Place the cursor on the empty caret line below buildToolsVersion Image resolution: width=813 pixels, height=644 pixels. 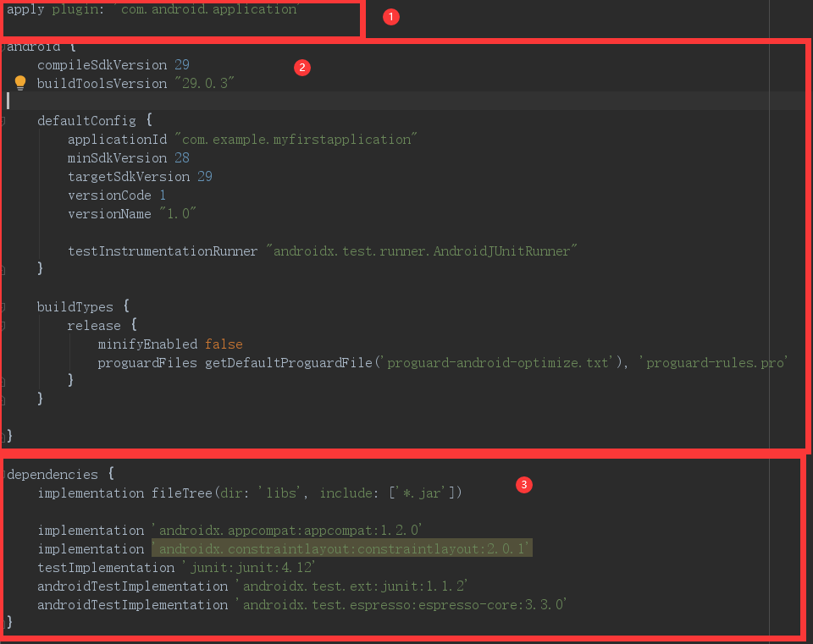[403, 101]
